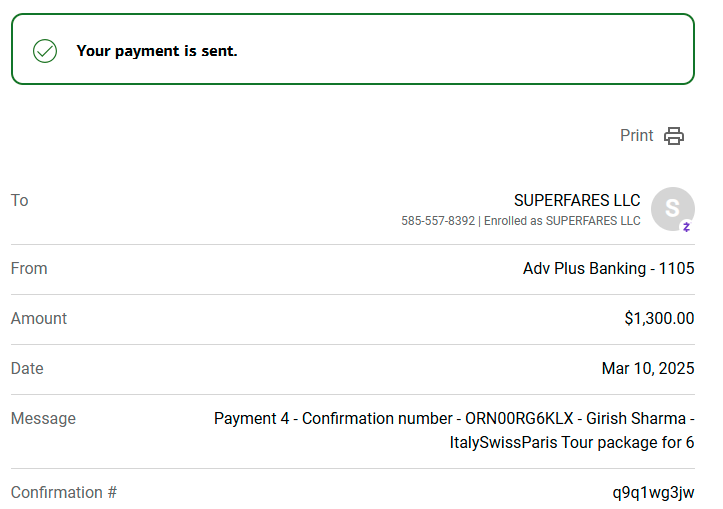The width and height of the screenshot is (723, 509).
Task: Click the Date row label
Action: (27, 368)
